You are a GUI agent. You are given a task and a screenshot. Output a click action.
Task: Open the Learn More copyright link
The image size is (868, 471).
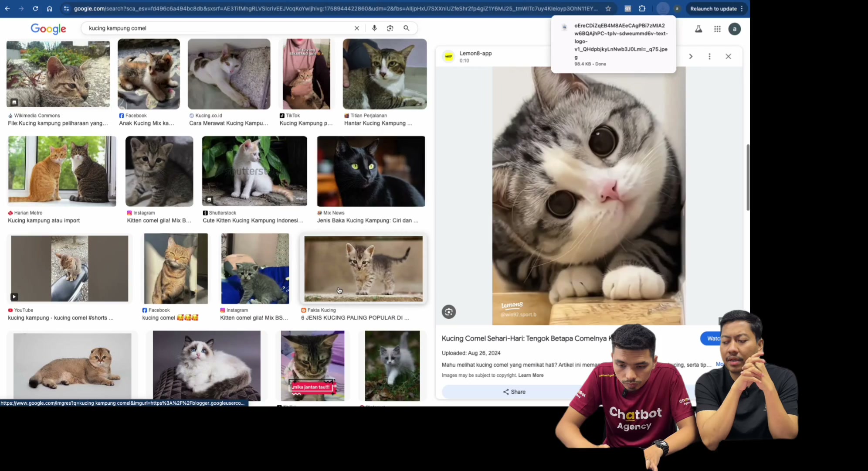click(531, 375)
